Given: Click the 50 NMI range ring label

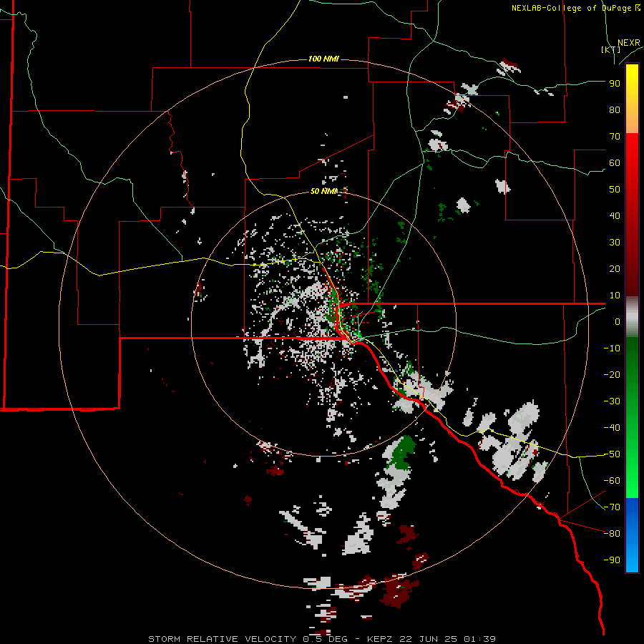Looking at the screenshot, I should coord(323,191).
